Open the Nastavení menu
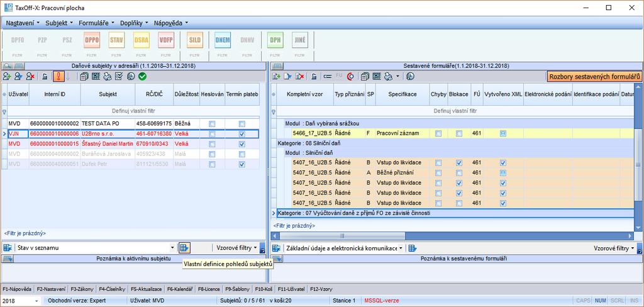This screenshot has width=644, height=307. (23, 23)
